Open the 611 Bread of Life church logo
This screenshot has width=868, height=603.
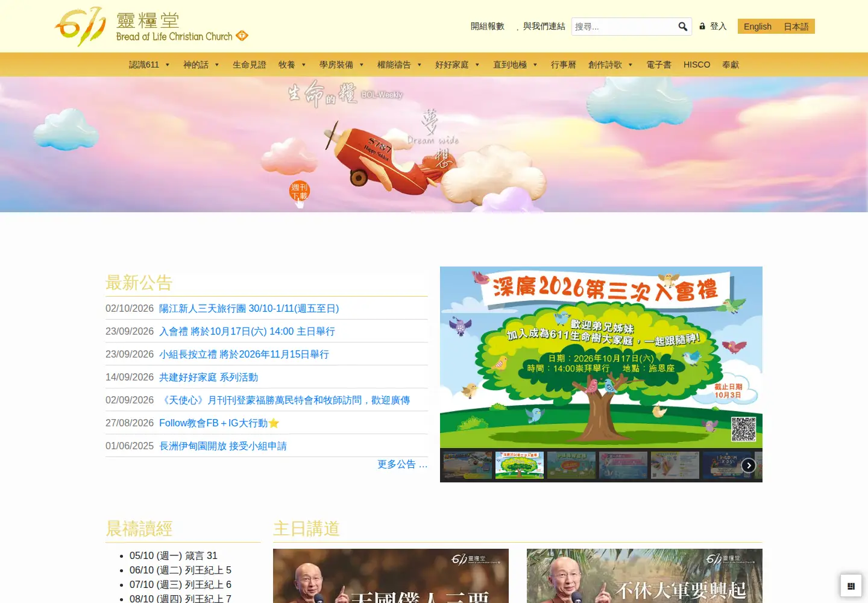coord(151,27)
